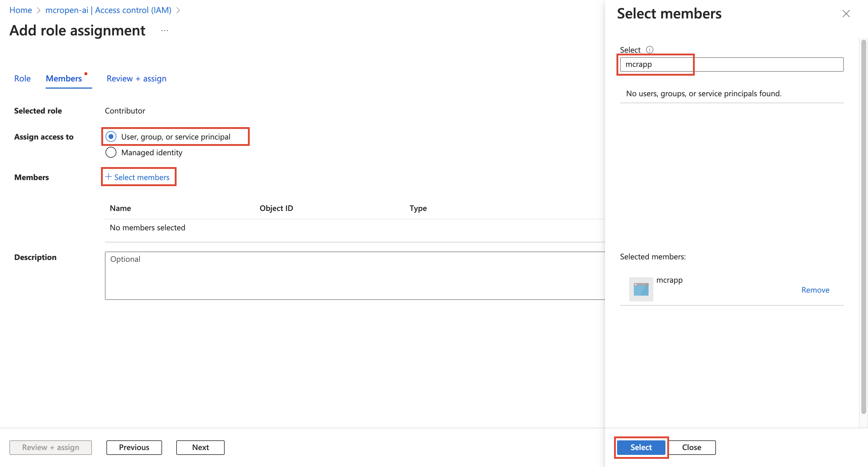Click the Contributor selected role value
Viewport: 868px width, 467px height.
click(x=125, y=111)
